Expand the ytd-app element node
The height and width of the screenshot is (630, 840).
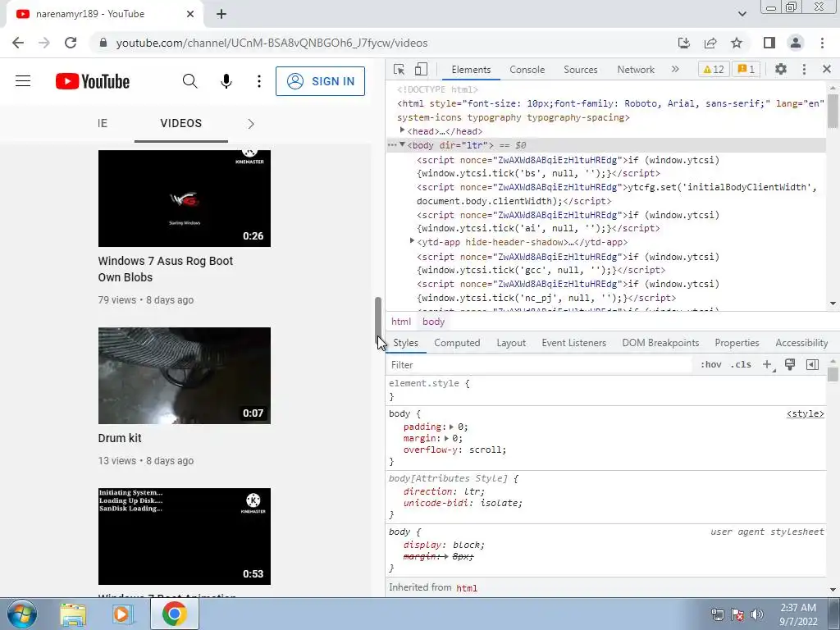pyautogui.click(x=412, y=241)
